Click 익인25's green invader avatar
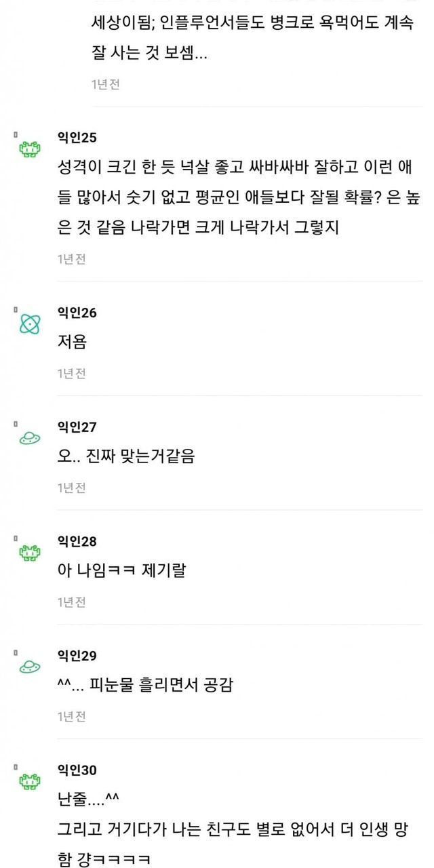The height and width of the screenshot is (868, 434). [x=29, y=149]
